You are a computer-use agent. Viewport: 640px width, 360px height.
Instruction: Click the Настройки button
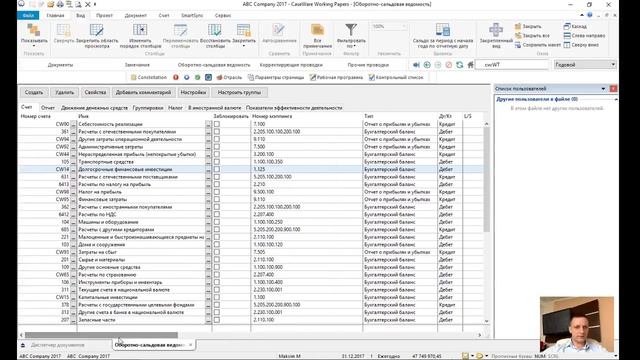[x=193, y=92]
